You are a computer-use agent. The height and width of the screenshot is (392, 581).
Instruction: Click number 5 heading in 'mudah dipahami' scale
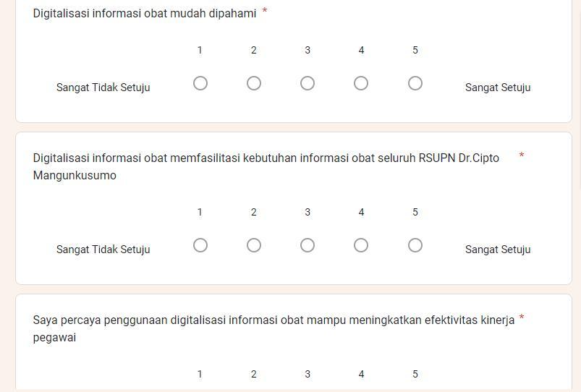tap(415, 50)
